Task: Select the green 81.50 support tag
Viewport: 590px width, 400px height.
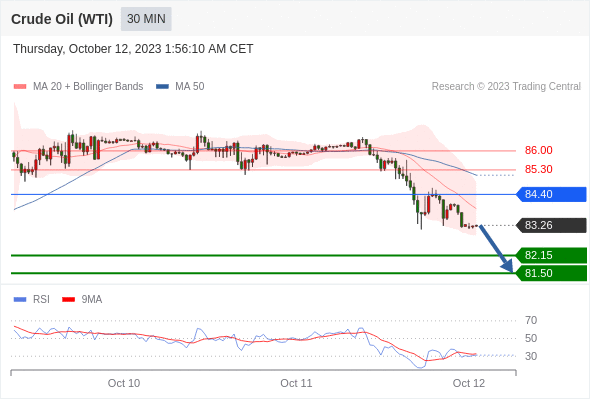Action: coord(552,273)
